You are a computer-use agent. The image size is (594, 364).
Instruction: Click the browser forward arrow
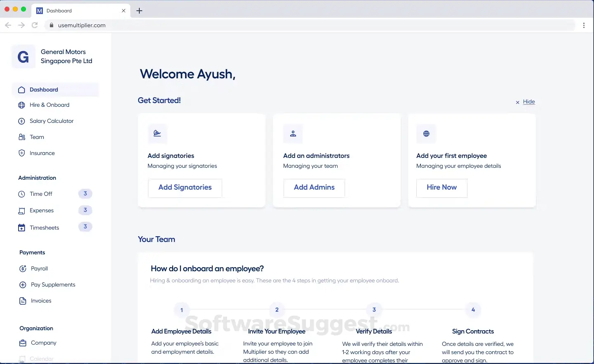click(21, 25)
